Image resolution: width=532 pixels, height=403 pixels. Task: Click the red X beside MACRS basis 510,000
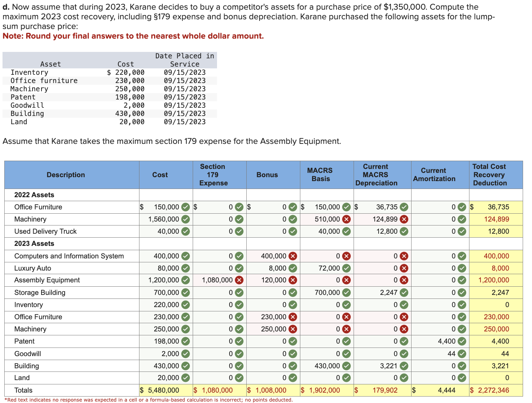tap(346, 219)
